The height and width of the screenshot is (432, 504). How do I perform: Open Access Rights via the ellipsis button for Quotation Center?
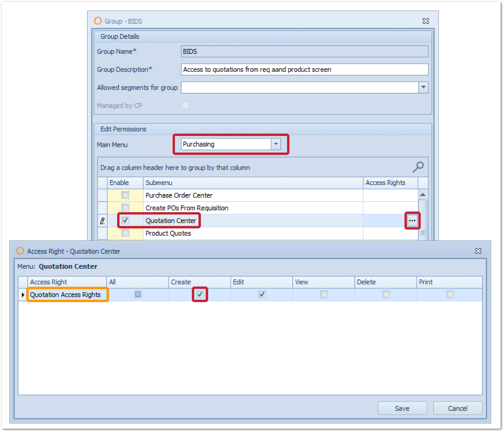tap(412, 220)
